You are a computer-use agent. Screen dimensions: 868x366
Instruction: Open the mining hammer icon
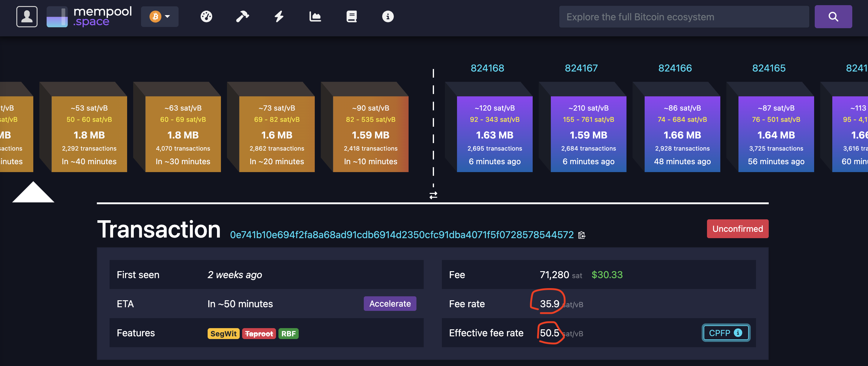[x=242, y=17]
